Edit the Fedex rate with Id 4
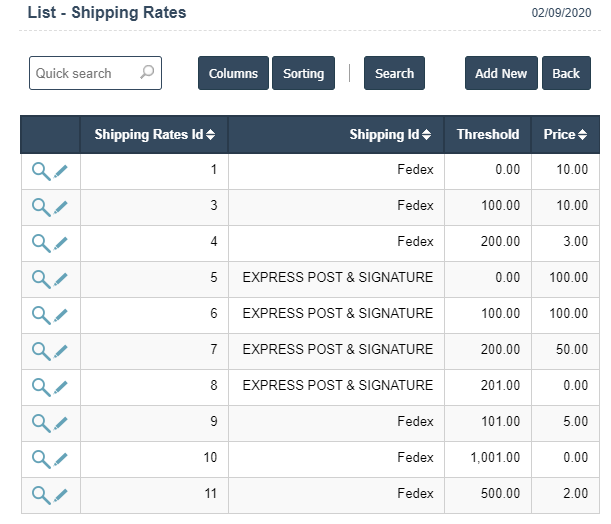611x524 pixels. tap(61, 243)
